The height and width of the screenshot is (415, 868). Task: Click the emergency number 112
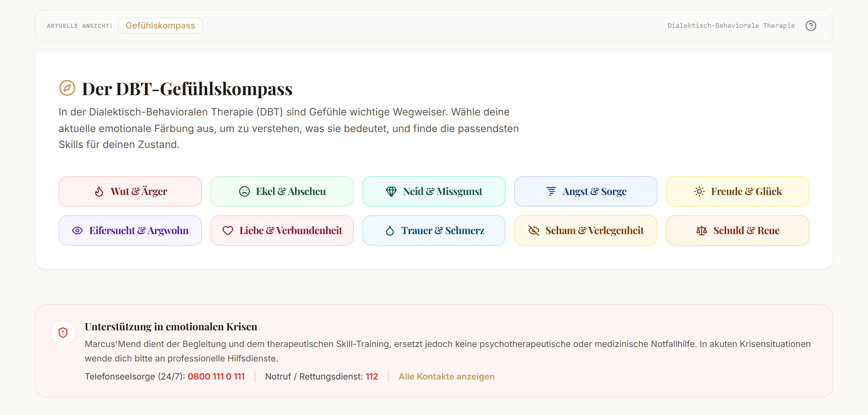(x=372, y=377)
